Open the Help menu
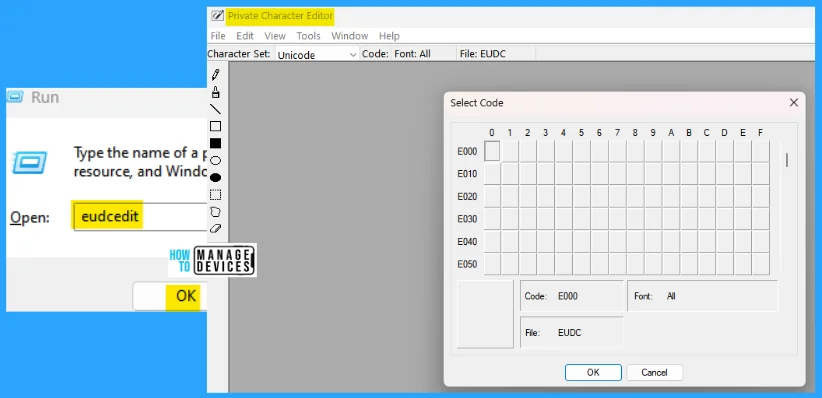Viewport: 822px width, 398px height. click(389, 36)
